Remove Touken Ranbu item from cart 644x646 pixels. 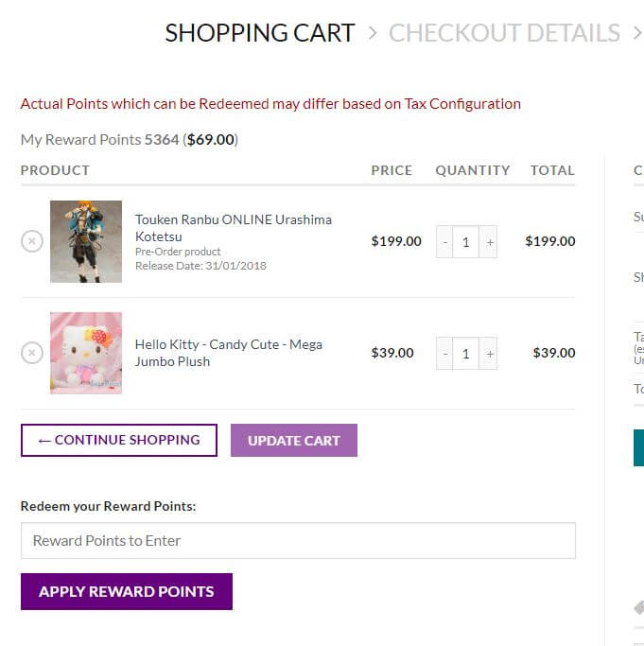click(x=31, y=241)
